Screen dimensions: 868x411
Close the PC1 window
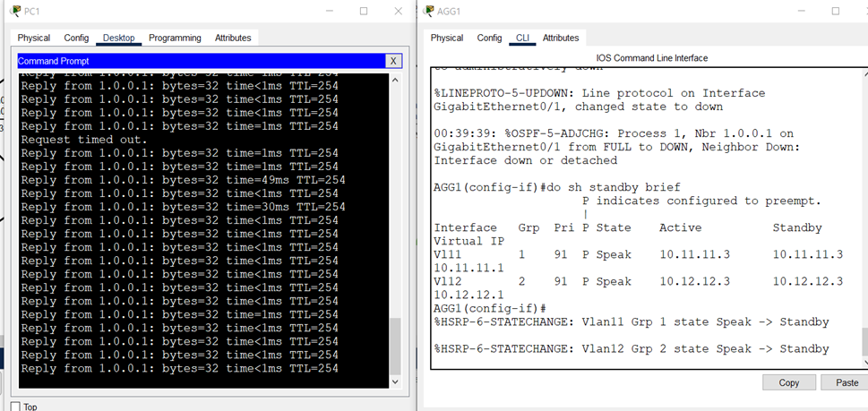click(x=398, y=11)
